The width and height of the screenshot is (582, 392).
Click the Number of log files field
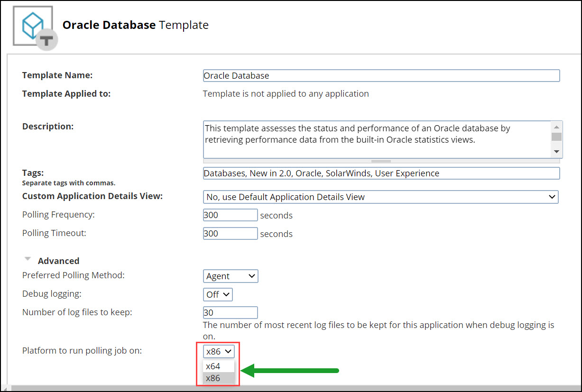pos(230,312)
